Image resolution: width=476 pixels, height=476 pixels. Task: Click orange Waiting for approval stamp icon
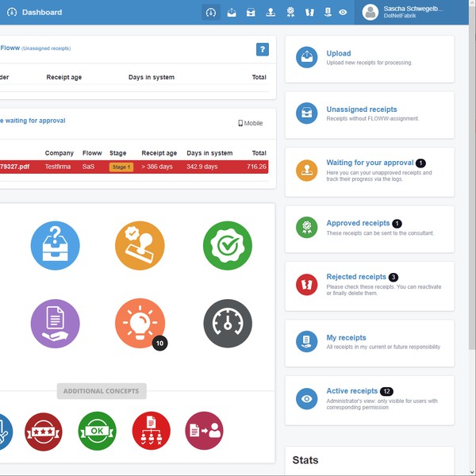pyautogui.click(x=306, y=171)
